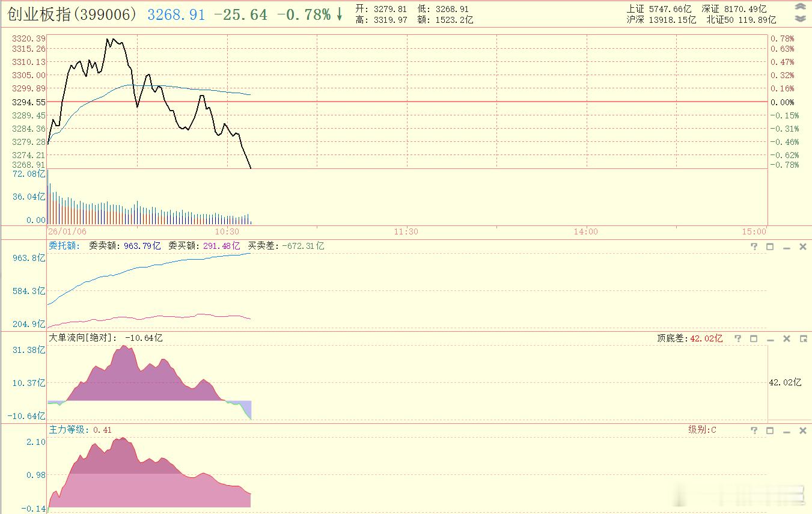
Task: Pop out the 大单流向 panel to a window
Action: [x=802, y=338]
